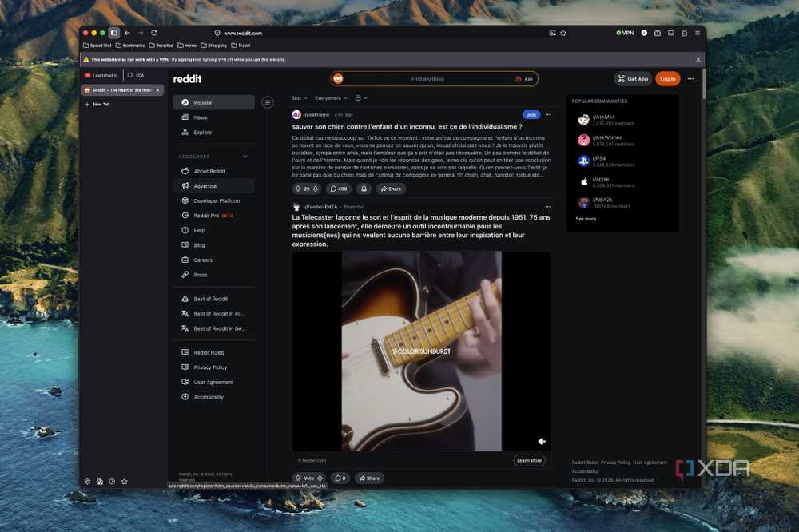This screenshot has width=799, height=532.
Task: Open User Agreement in the sidebar
Action: [214, 382]
